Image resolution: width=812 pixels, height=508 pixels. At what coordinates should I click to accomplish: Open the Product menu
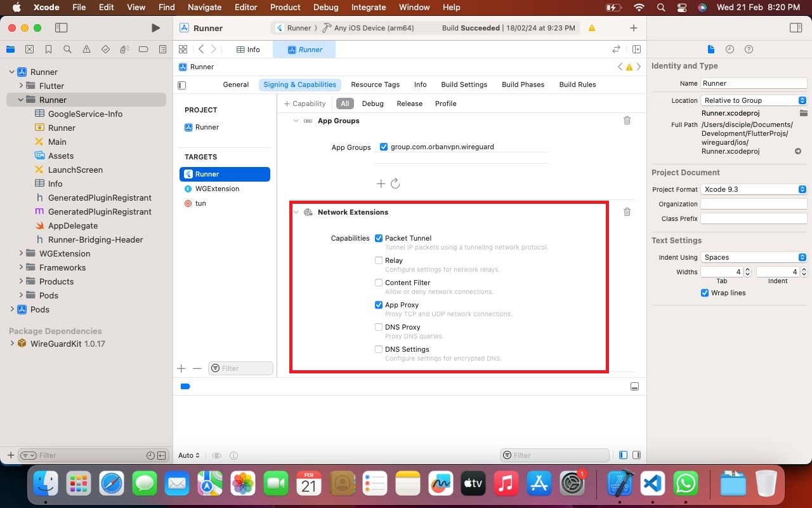coord(285,7)
